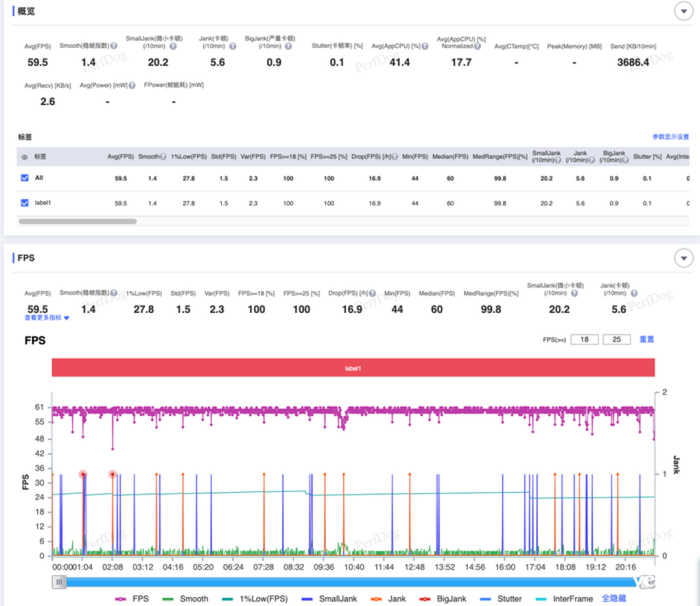The image size is (700, 606).
Task: Expand the blue more-metrics dropdown under Avg(FPS)
Action: (47, 318)
